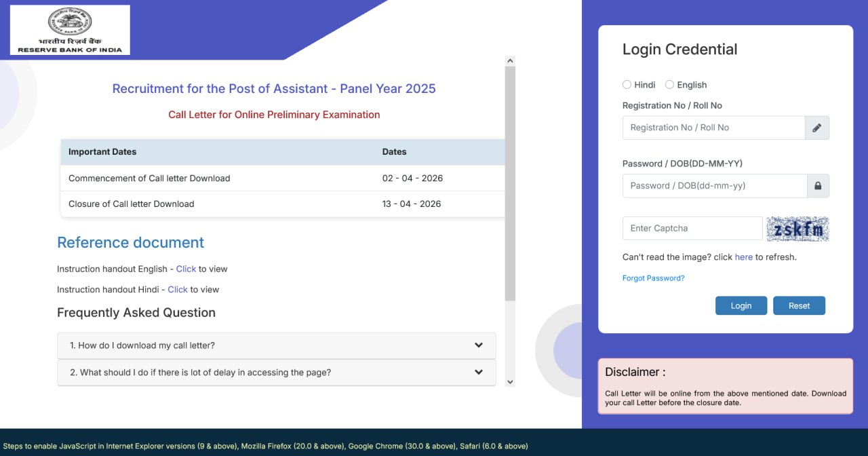Click to view English instruction handout
Viewport: 868px width, 456px height.
pos(186,269)
